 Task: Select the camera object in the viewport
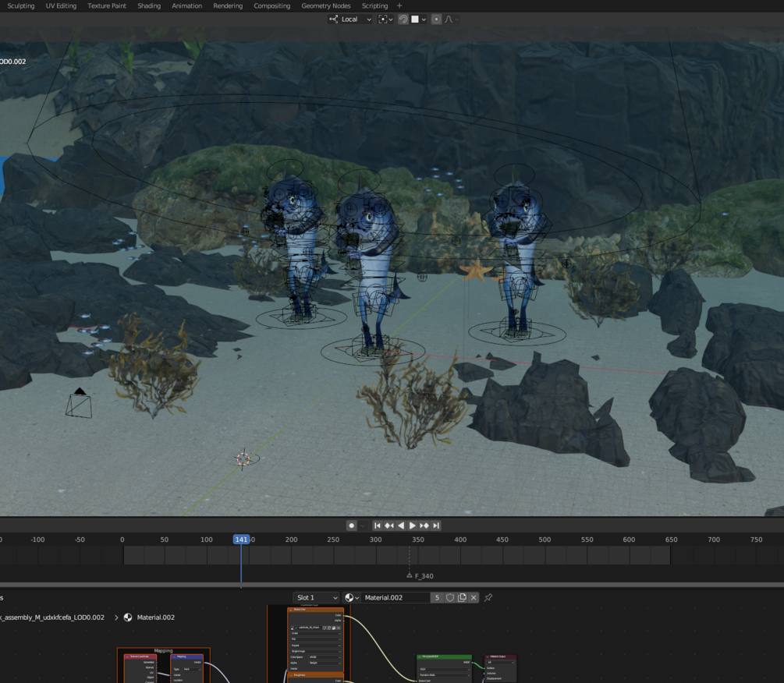pyautogui.click(x=79, y=403)
